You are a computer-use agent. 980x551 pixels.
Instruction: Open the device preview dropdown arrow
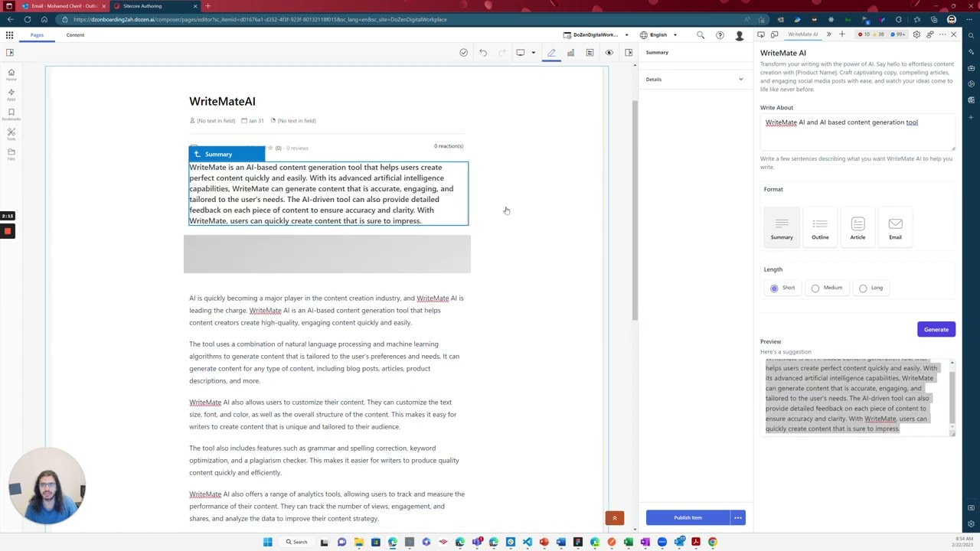tap(533, 53)
